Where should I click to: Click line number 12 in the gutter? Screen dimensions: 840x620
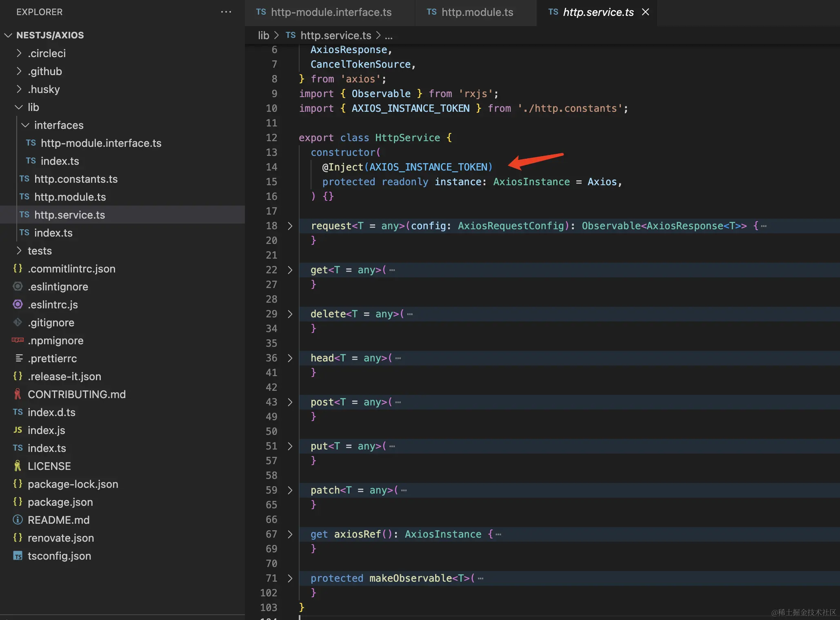click(x=271, y=138)
